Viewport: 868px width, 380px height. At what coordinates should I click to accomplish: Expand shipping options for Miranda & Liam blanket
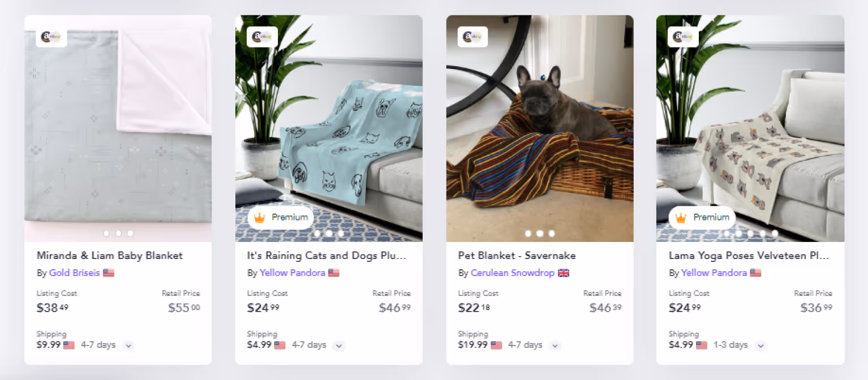coord(128,346)
